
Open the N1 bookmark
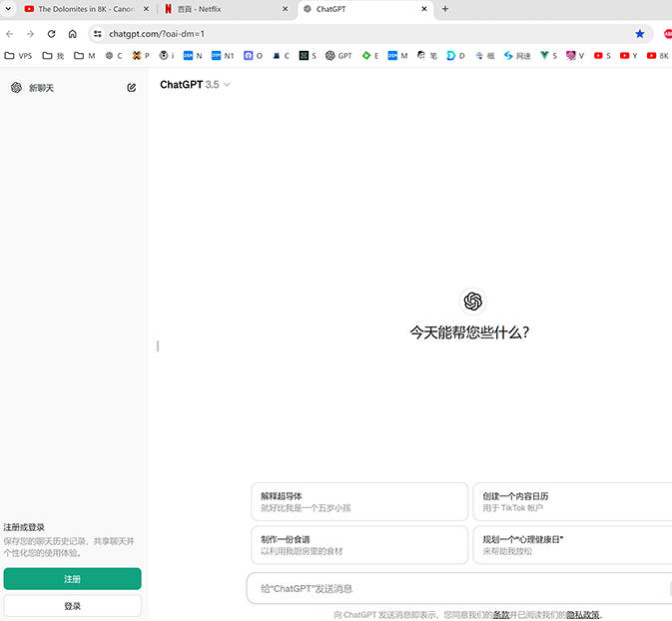pyautogui.click(x=223, y=56)
